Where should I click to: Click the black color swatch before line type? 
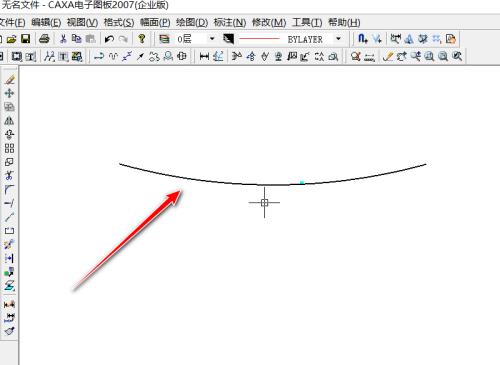(x=228, y=39)
